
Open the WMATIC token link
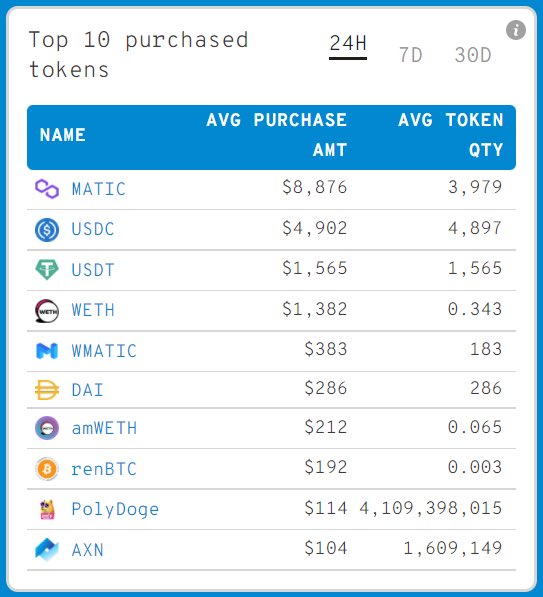coord(104,351)
